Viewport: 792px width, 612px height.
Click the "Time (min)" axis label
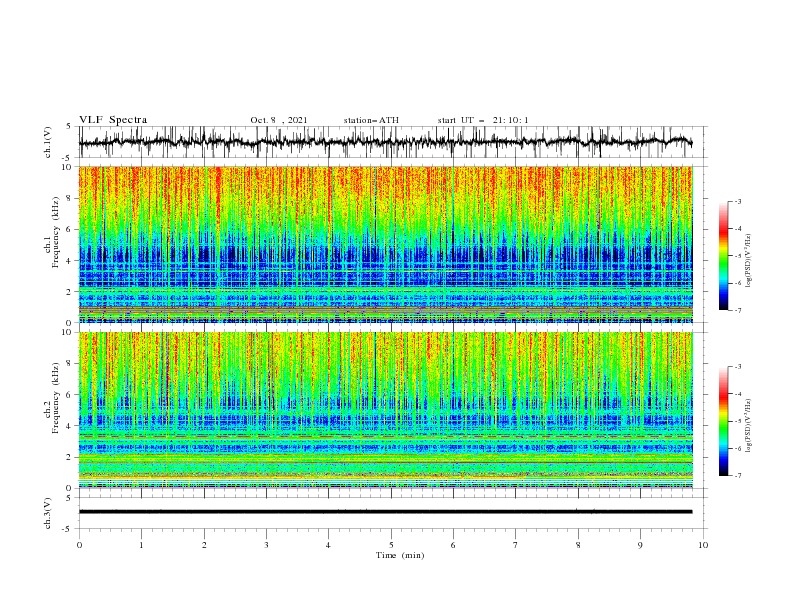[400, 555]
